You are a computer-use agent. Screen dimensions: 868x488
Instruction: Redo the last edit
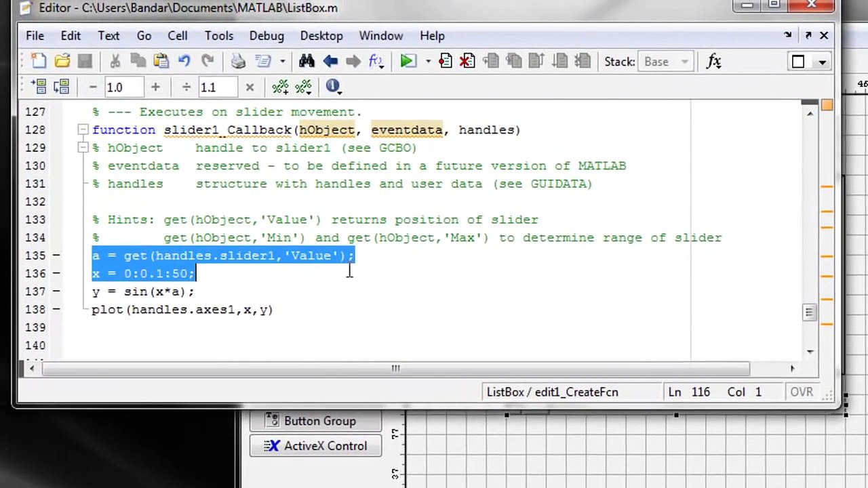coord(208,62)
